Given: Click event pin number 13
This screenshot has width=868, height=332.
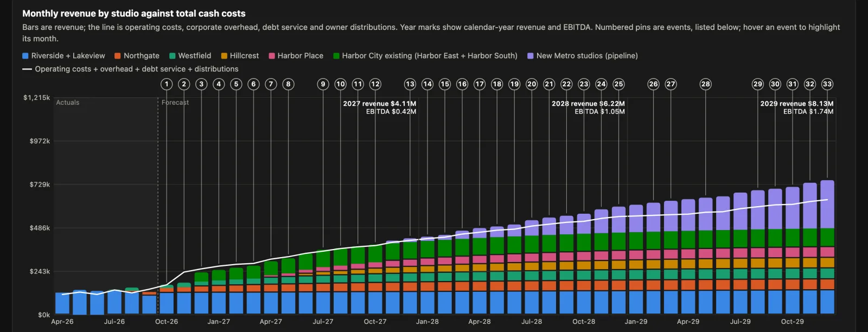Looking at the screenshot, I should click(410, 84).
